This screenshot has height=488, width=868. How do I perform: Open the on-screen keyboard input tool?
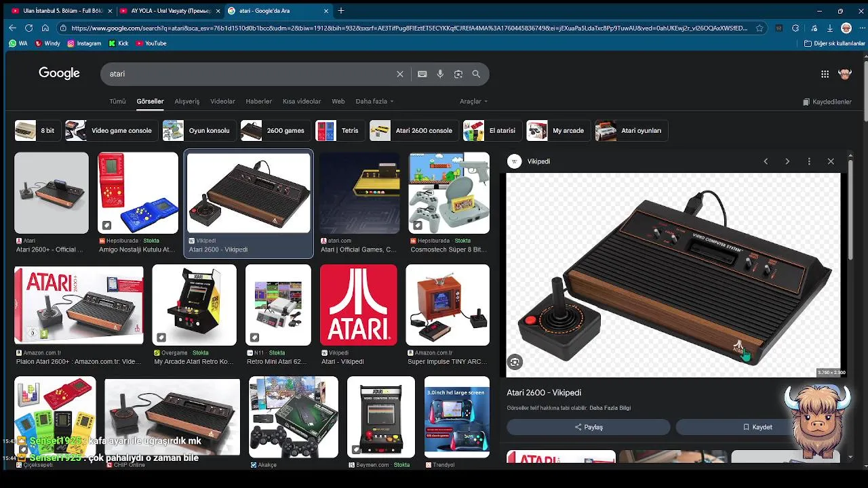422,74
